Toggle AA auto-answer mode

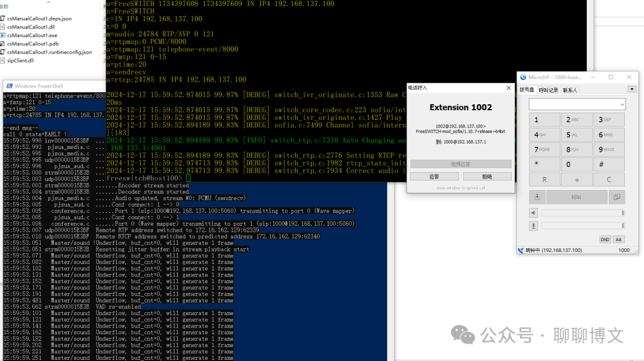coord(618,239)
